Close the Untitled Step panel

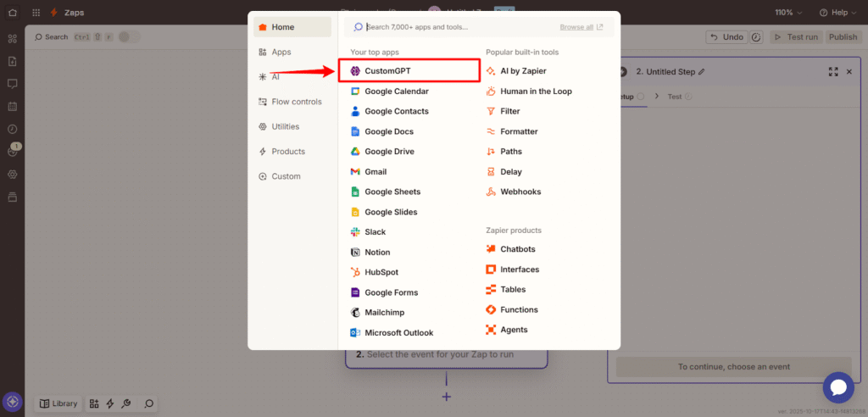coord(849,71)
